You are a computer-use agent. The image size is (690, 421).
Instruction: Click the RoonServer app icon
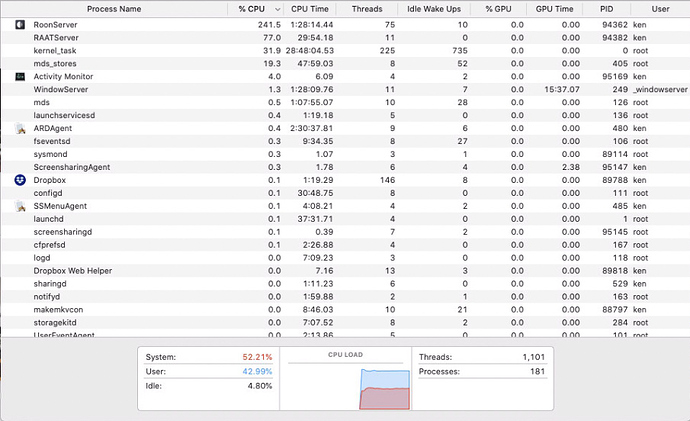[x=20, y=25]
